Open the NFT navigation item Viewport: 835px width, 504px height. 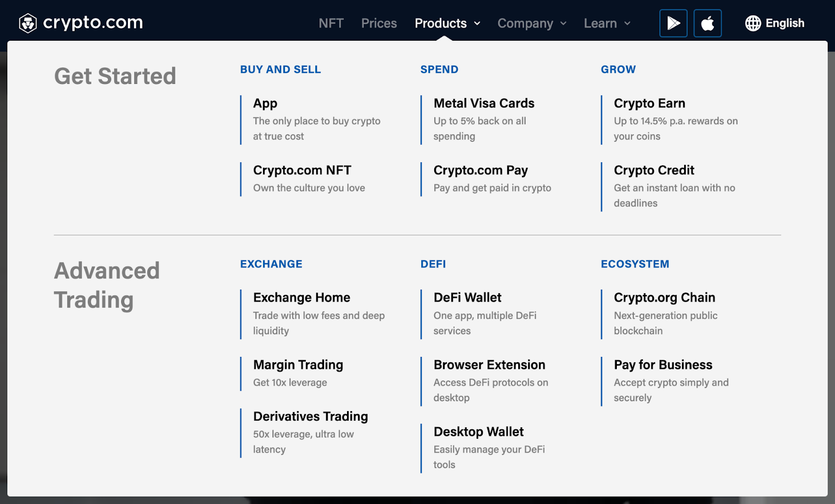click(331, 23)
